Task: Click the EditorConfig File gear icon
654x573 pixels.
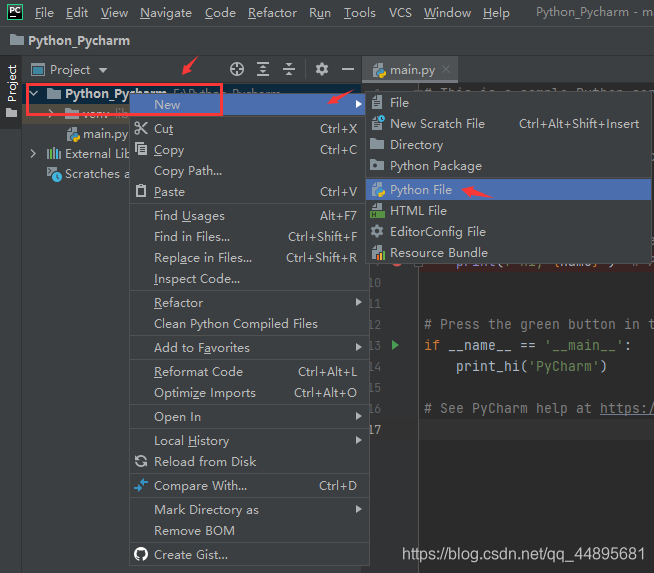Action: point(377,231)
